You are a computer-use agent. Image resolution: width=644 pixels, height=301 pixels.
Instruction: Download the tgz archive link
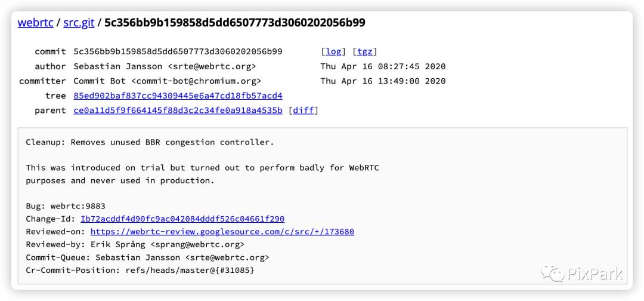click(x=364, y=51)
